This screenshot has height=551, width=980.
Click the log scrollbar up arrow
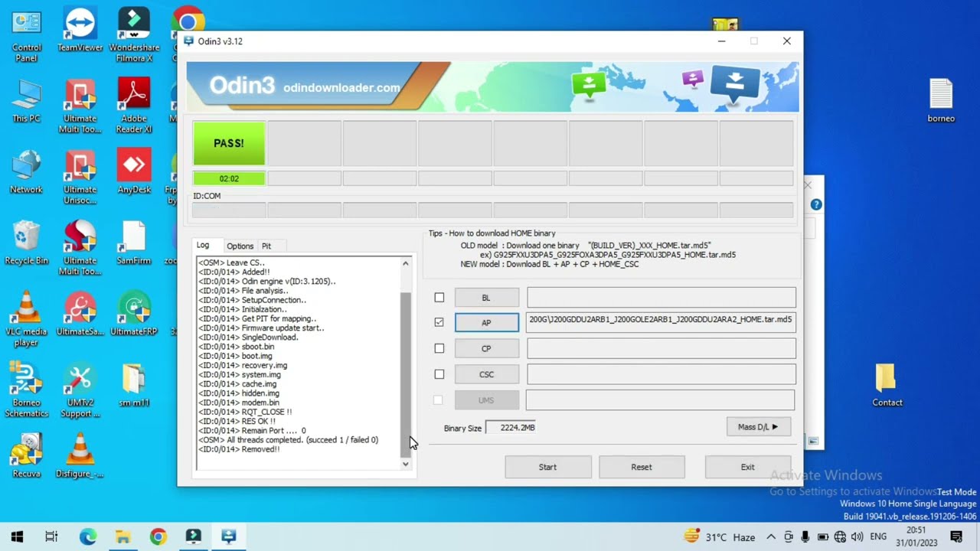[406, 263]
